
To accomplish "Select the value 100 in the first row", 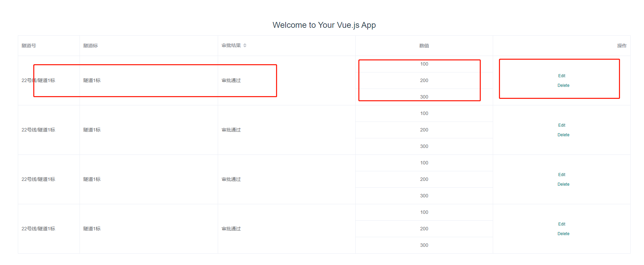I will tap(424, 64).
